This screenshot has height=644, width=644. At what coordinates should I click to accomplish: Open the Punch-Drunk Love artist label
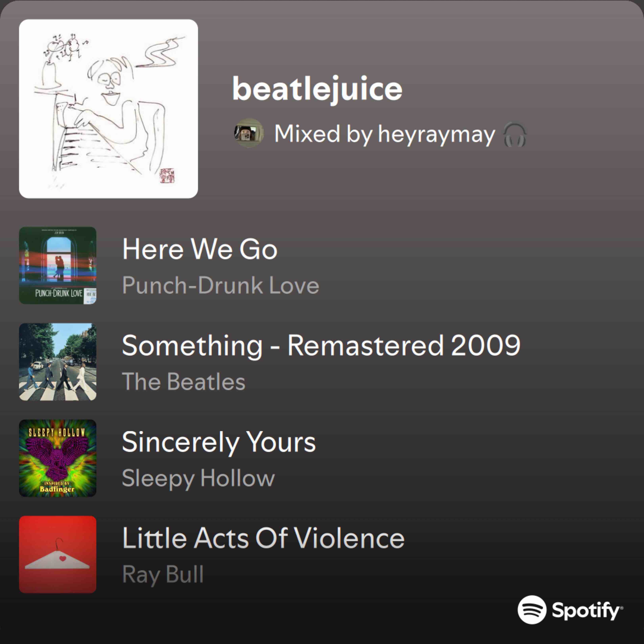(x=221, y=285)
